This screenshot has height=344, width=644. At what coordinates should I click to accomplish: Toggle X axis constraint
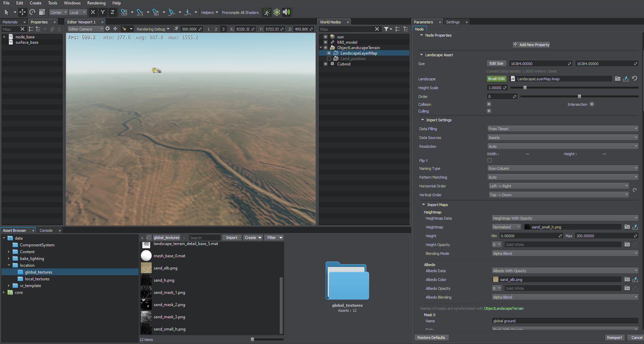93,12
